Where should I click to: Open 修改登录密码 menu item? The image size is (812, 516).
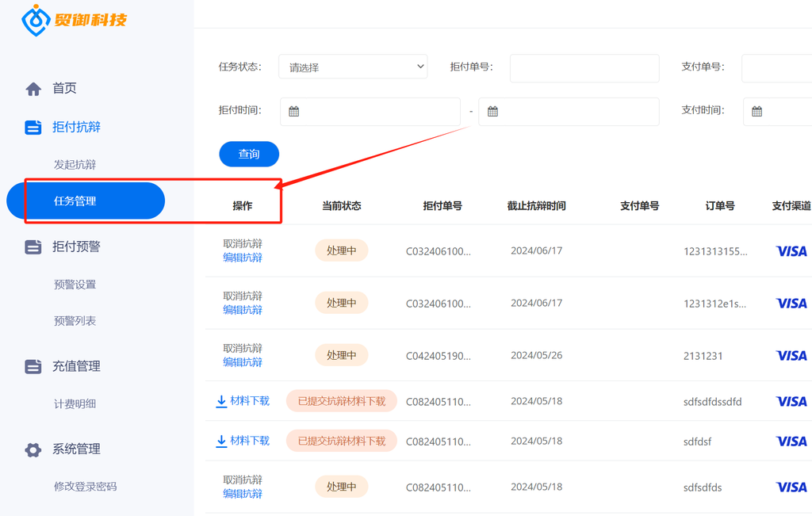[86, 487]
